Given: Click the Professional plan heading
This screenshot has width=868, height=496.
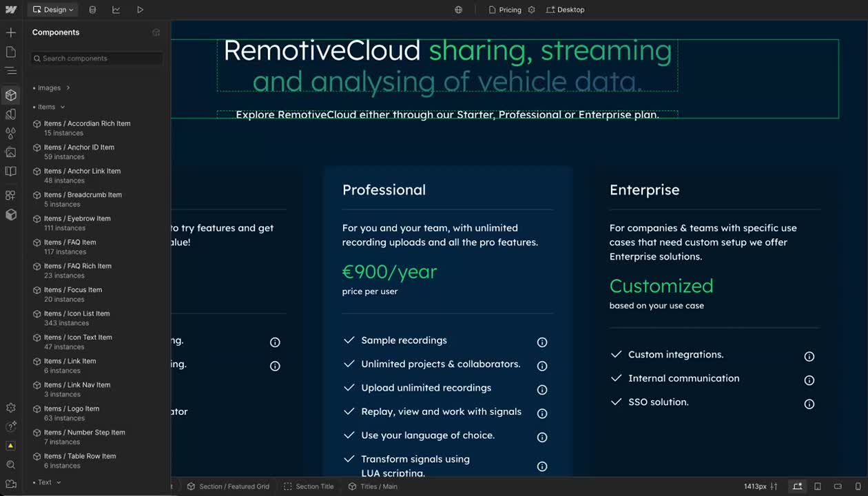Looking at the screenshot, I should pos(384,190).
